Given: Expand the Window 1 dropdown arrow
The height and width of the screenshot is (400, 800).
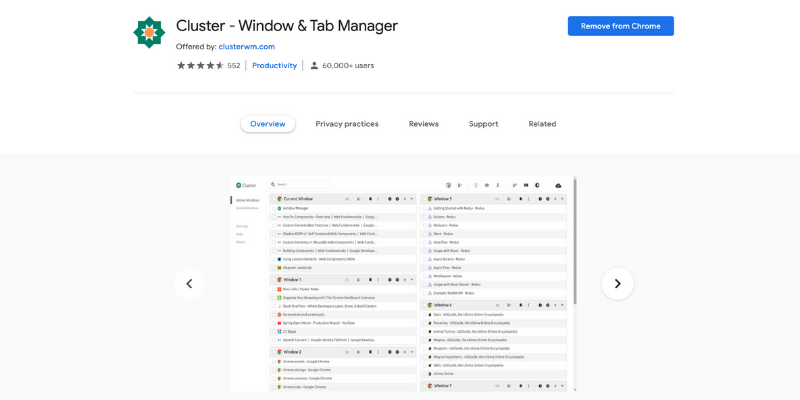Looking at the screenshot, I should (412, 280).
